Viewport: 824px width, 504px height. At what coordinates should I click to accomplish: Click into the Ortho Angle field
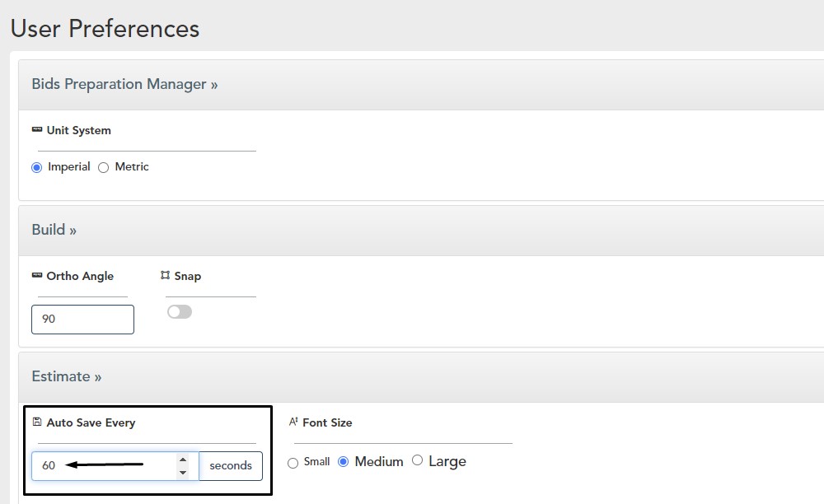coord(82,320)
